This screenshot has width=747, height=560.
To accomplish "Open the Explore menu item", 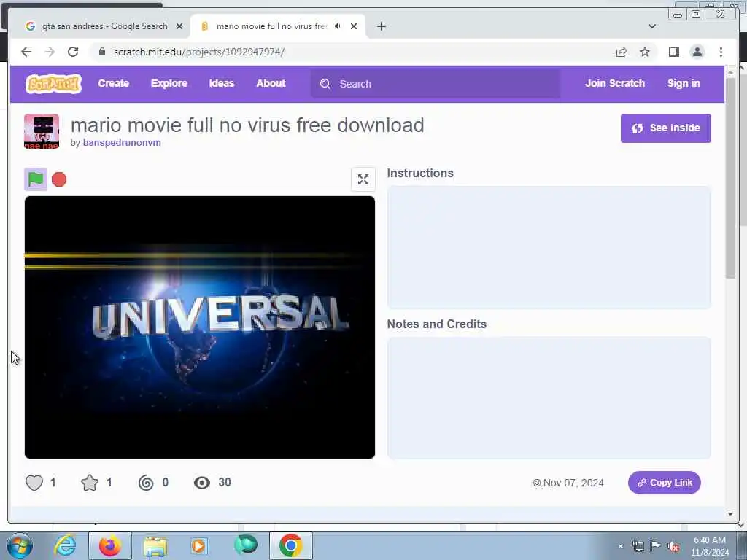I will point(169,83).
